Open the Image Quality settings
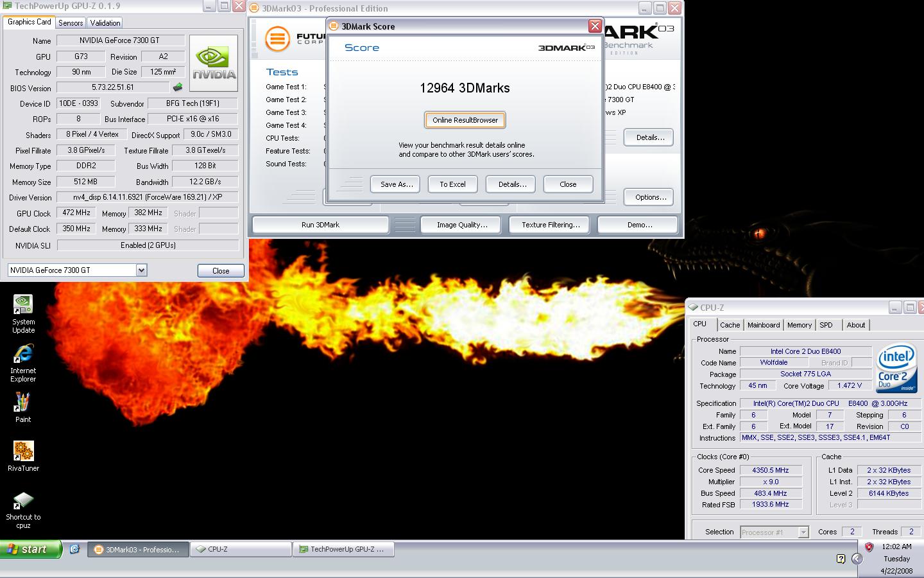 pos(462,225)
